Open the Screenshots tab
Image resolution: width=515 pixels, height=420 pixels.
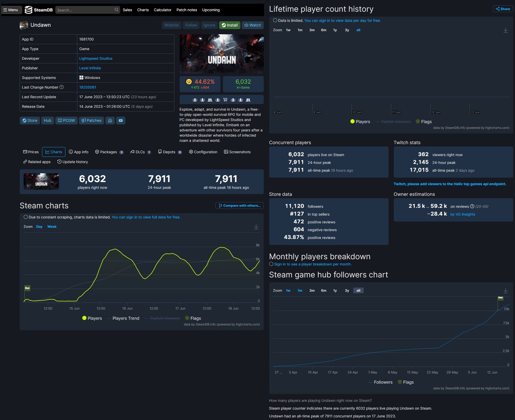point(237,152)
